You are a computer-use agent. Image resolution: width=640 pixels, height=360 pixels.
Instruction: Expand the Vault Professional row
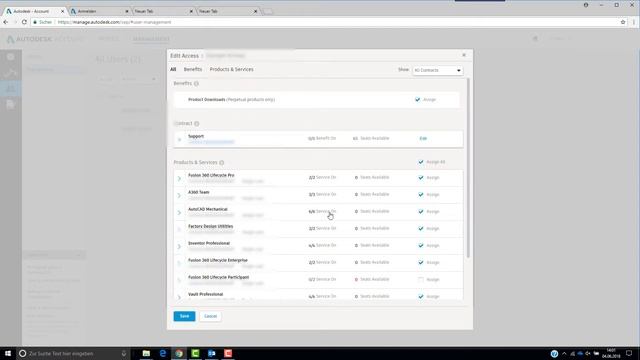tap(179, 298)
